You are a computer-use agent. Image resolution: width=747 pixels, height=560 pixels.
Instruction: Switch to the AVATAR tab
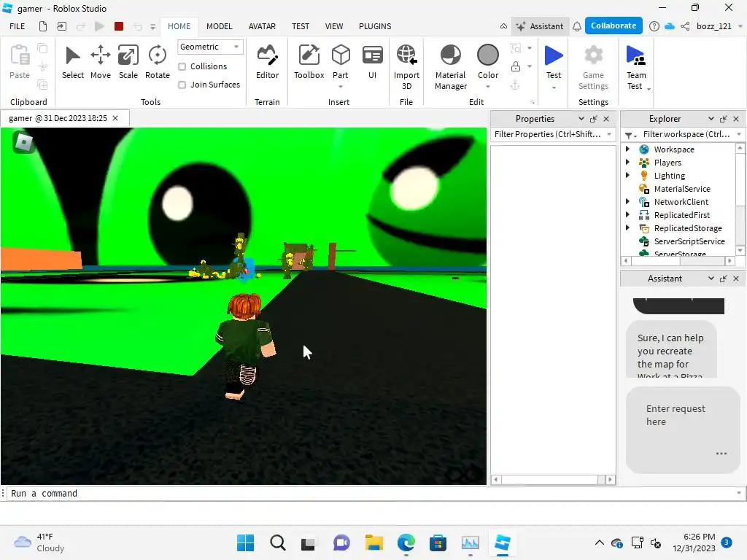pyautogui.click(x=262, y=26)
